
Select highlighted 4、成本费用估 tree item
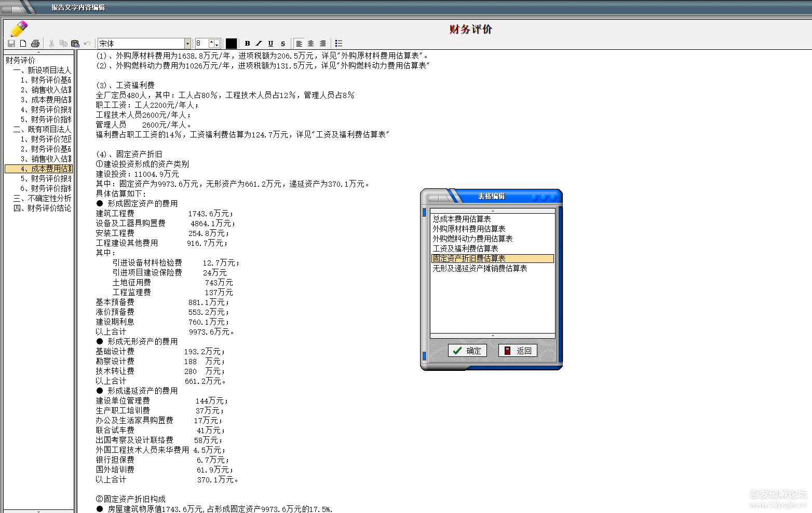coord(39,169)
